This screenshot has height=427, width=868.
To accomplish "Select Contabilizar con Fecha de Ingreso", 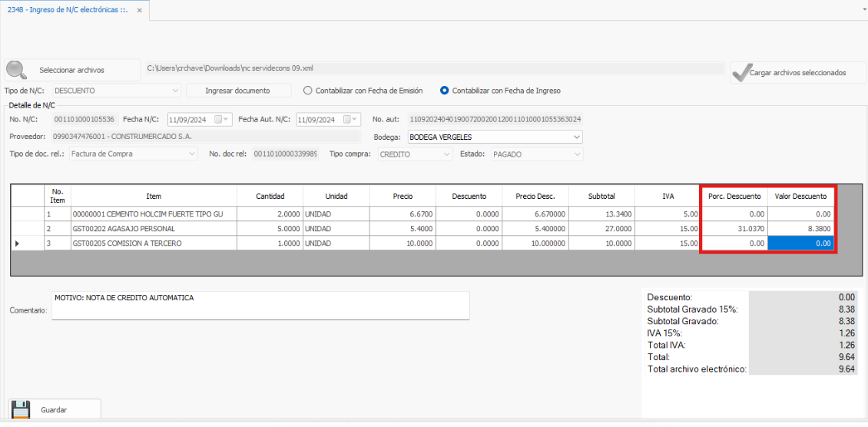I will click(x=444, y=91).
